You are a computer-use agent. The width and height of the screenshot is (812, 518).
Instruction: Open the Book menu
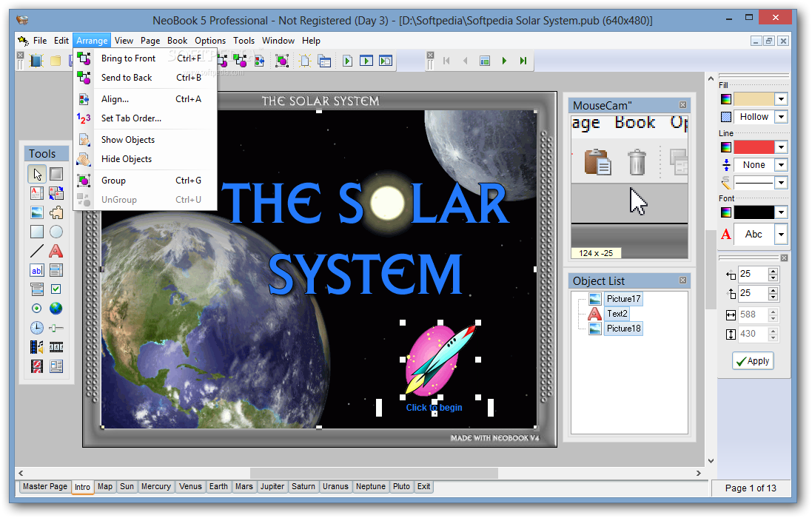pyautogui.click(x=177, y=41)
